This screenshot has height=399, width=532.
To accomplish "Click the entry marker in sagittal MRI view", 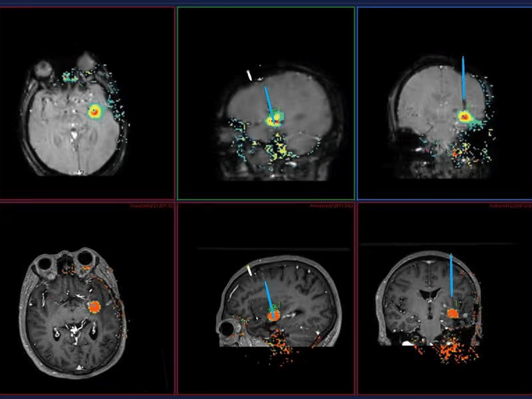I will click(x=249, y=269).
